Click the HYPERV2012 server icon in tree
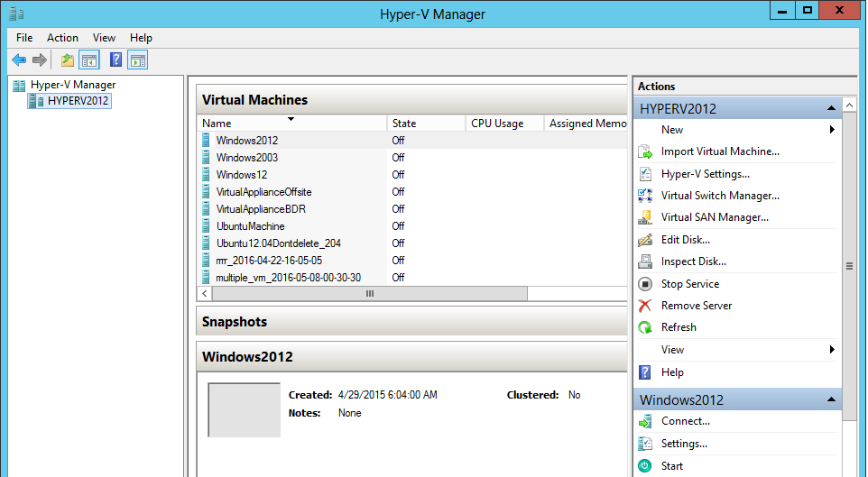This screenshot has width=868, height=477. click(36, 101)
